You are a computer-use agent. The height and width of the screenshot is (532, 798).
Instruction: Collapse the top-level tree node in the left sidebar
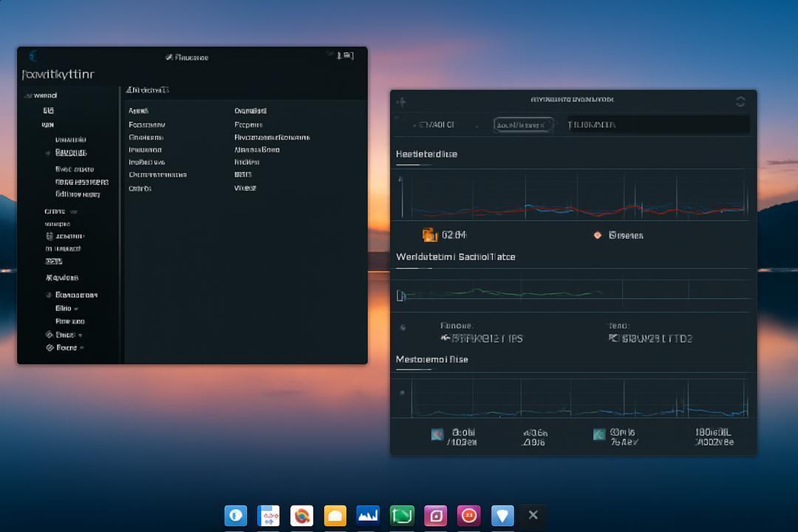(27, 96)
